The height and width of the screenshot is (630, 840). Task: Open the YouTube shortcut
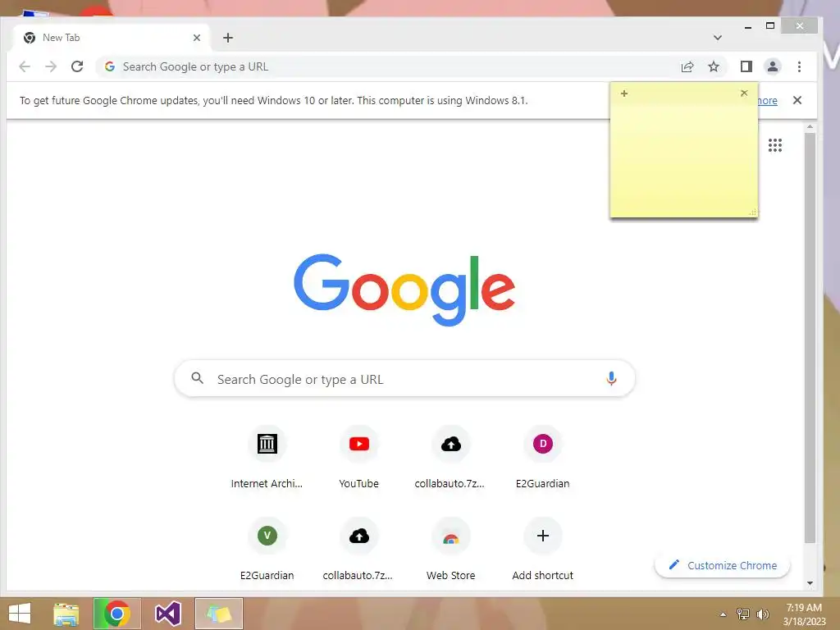359,458
